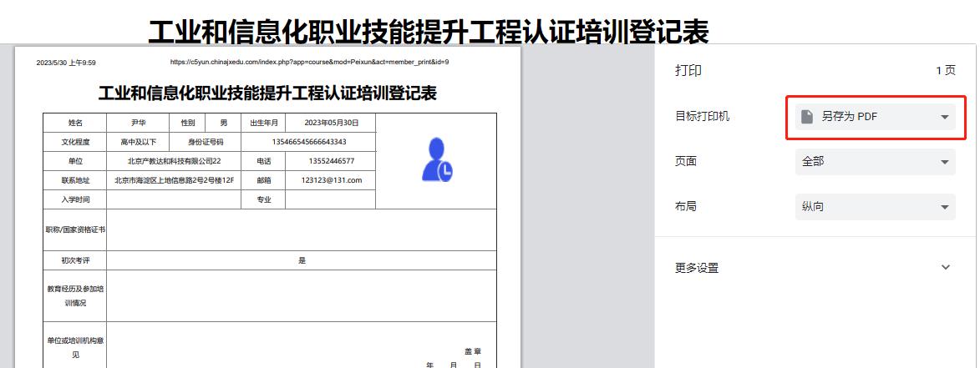Click the PDF file icon in printer dropdown
Screen dimensions: 980x368
coord(808,117)
